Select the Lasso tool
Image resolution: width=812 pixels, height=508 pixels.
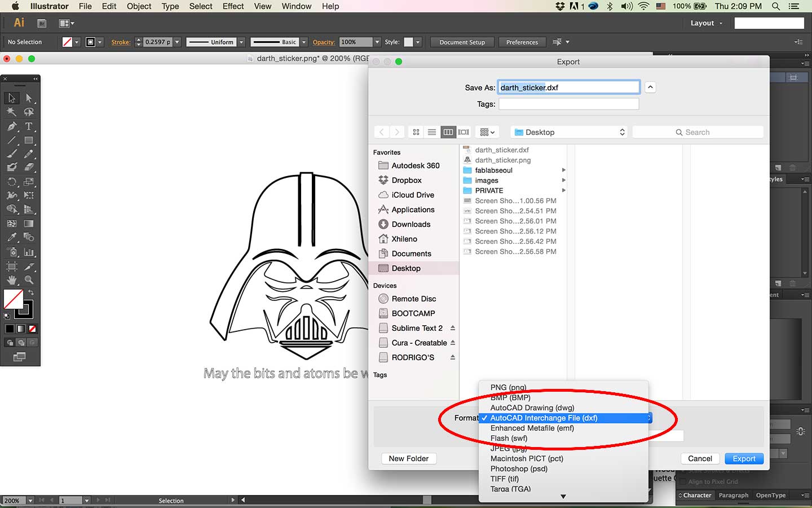(29, 112)
